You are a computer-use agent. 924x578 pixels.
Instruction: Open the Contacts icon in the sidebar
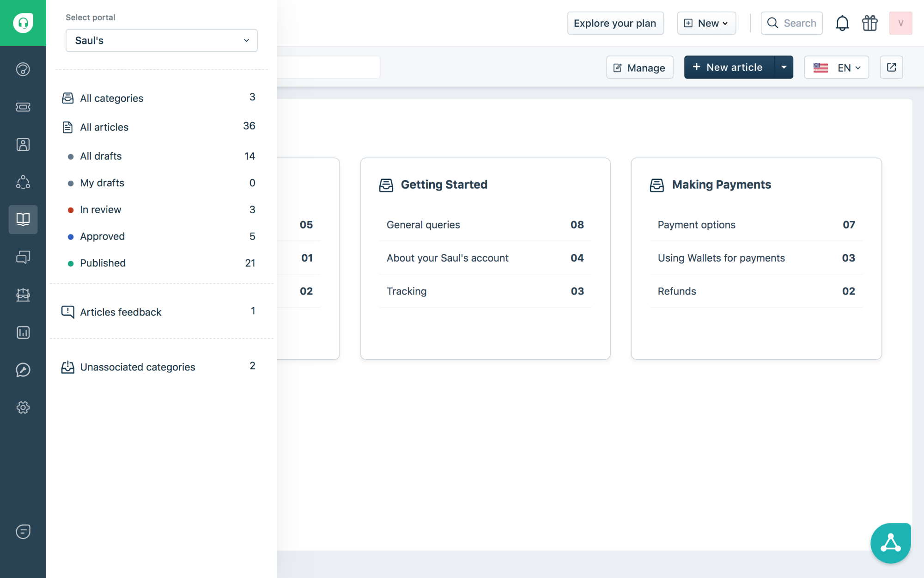click(x=23, y=144)
